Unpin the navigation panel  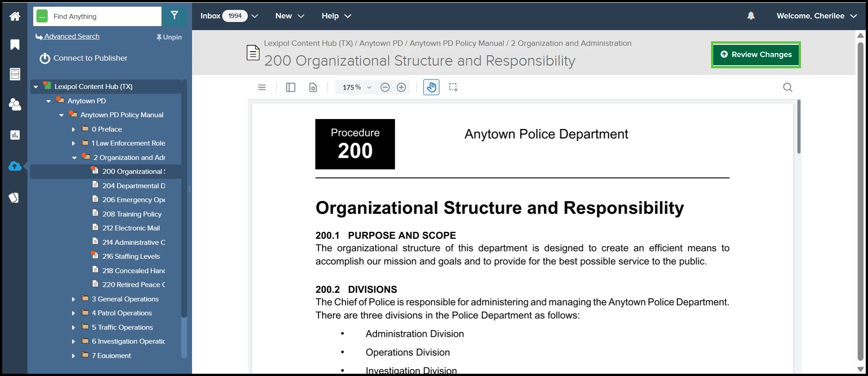click(x=169, y=37)
